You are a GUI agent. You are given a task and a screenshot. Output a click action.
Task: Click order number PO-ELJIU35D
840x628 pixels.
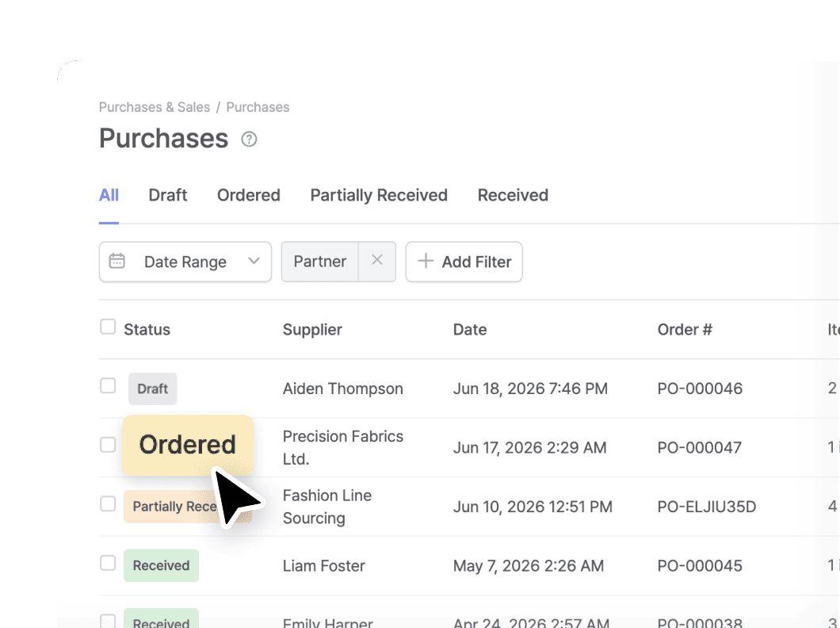[707, 507]
